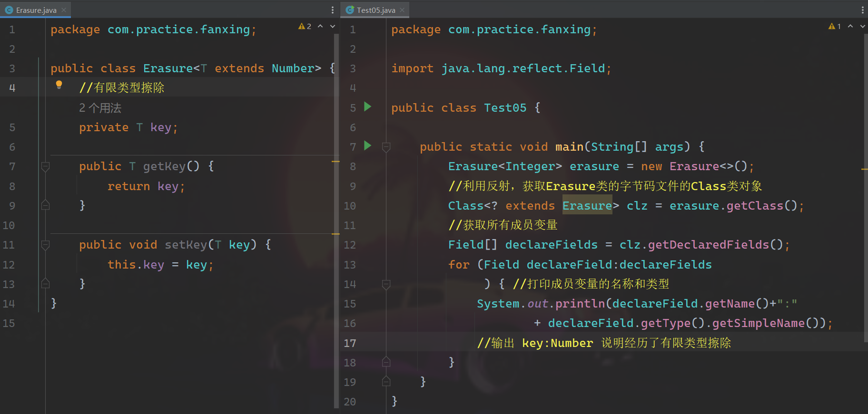
Task: Collapse the for loop fold marker on line 14
Action: click(x=386, y=284)
